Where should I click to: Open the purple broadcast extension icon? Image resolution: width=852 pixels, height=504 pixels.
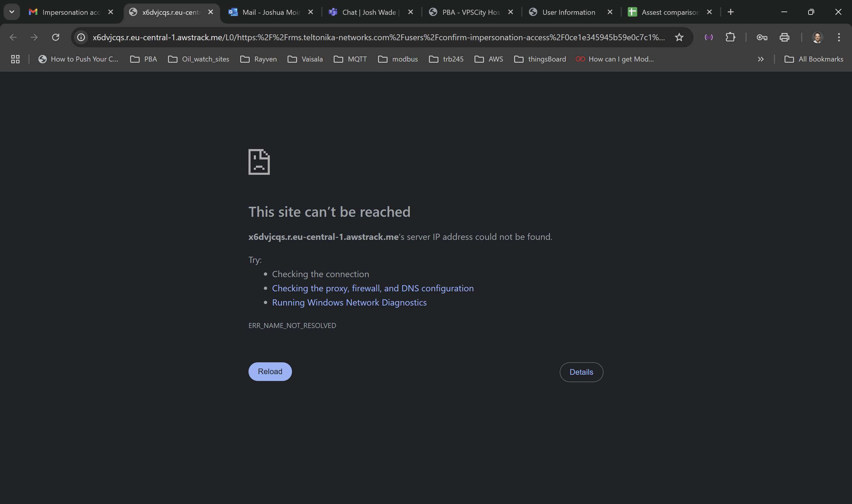pyautogui.click(x=709, y=37)
